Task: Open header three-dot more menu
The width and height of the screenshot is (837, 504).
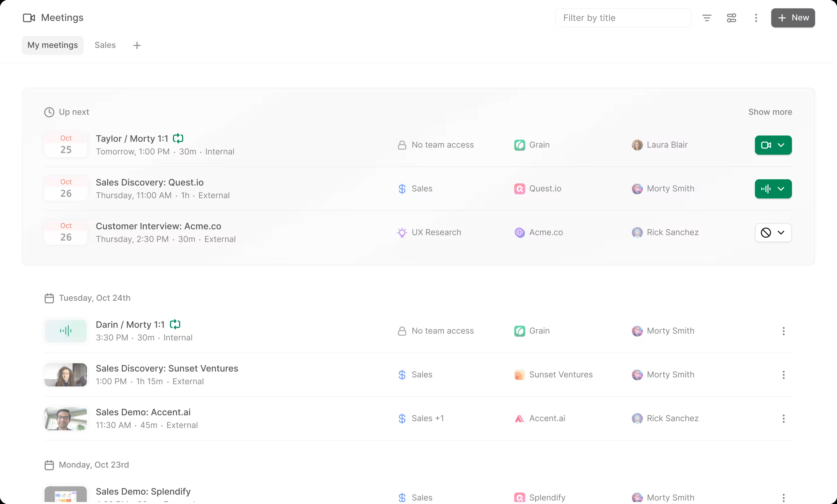Action: pos(756,18)
